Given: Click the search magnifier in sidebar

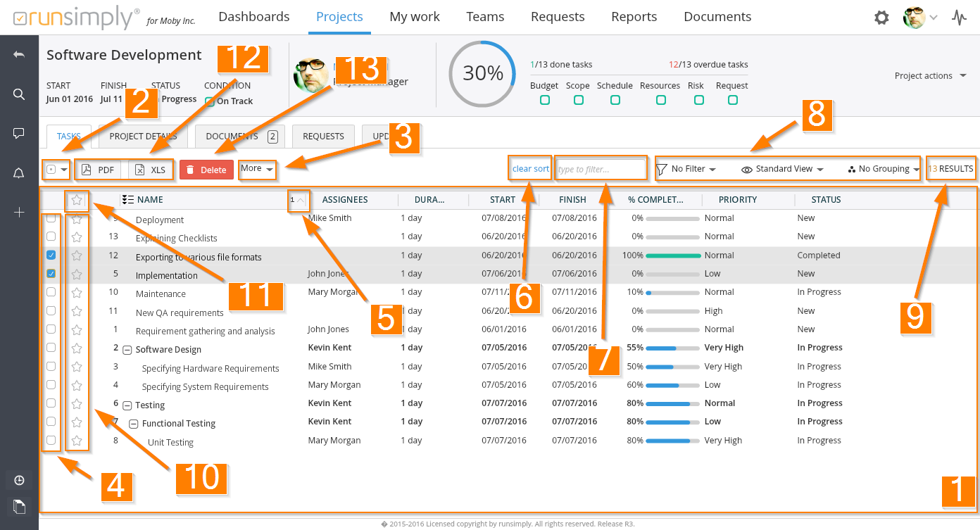Looking at the screenshot, I should (19, 94).
